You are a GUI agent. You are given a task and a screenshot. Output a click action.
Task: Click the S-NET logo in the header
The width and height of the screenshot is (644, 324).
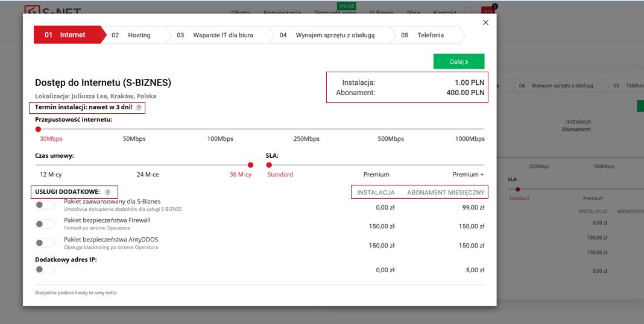click(x=52, y=11)
